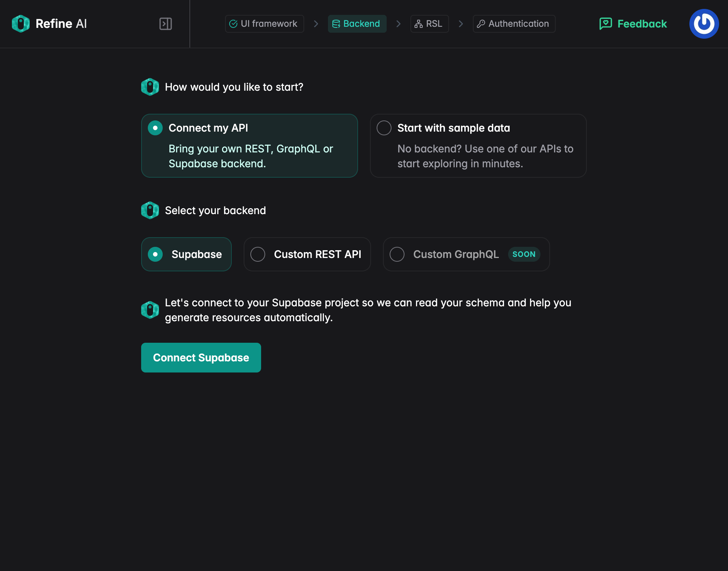Screen dimensions: 728x571
Task: Click the RSL hierarchy icon
Action: pos(418,23)
